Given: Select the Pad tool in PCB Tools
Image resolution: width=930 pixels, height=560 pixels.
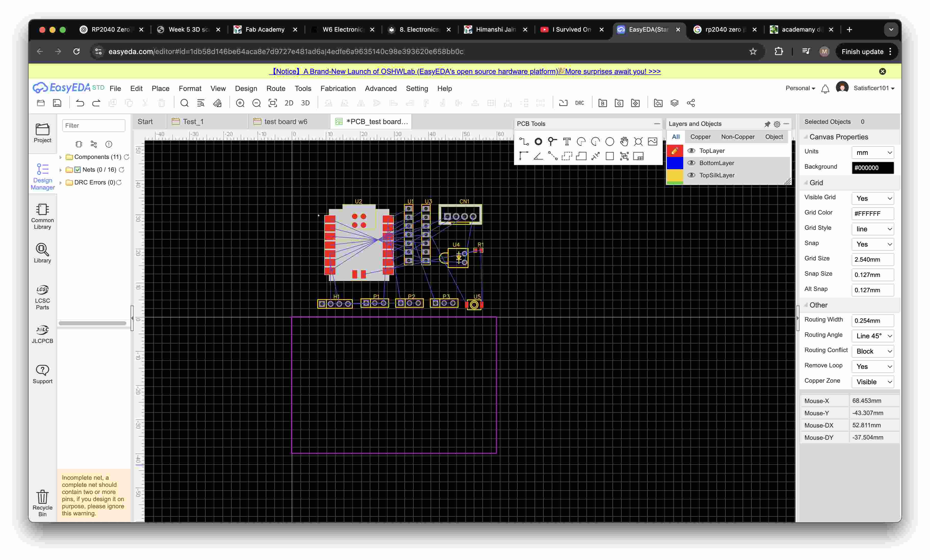Looking at the screenshot, I should tap(538, 142).
